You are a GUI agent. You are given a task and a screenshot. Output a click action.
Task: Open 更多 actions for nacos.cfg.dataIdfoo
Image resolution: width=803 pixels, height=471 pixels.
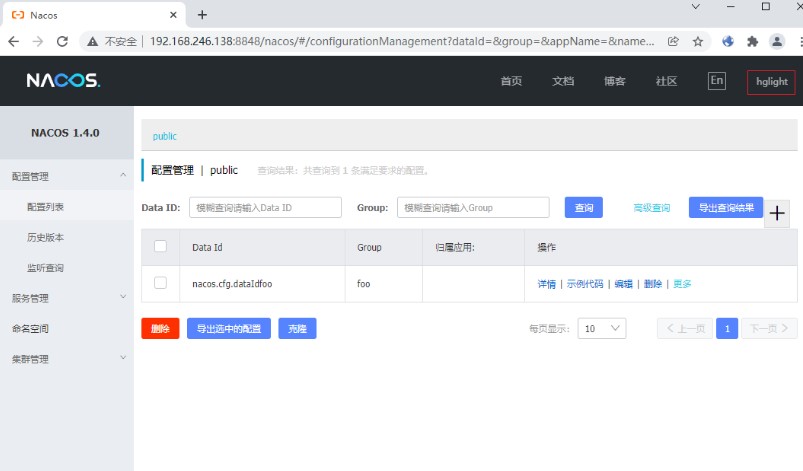tap(682, 284)
